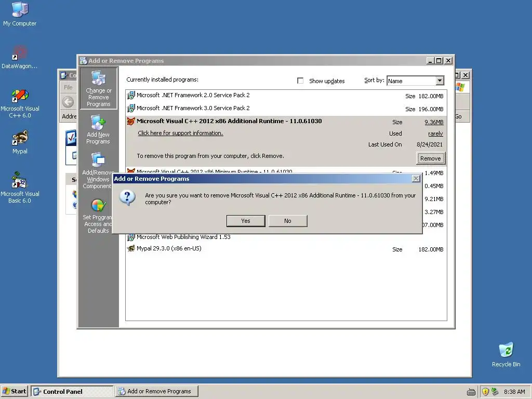This screenshot has width=532, height=399.
Task: Open the File menu in Control Panel window
Action: (x=68, y=87)
